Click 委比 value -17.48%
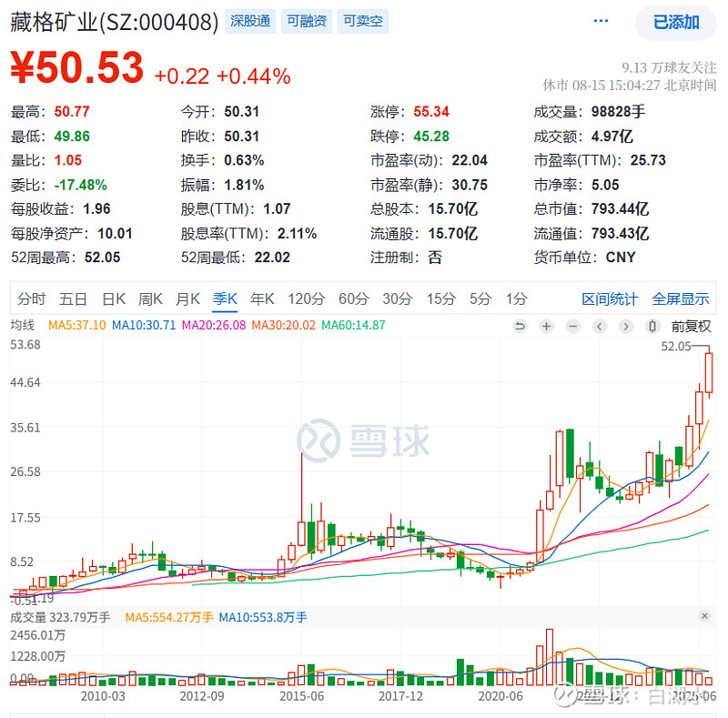 pyautogui.click(x=80, y=185)
